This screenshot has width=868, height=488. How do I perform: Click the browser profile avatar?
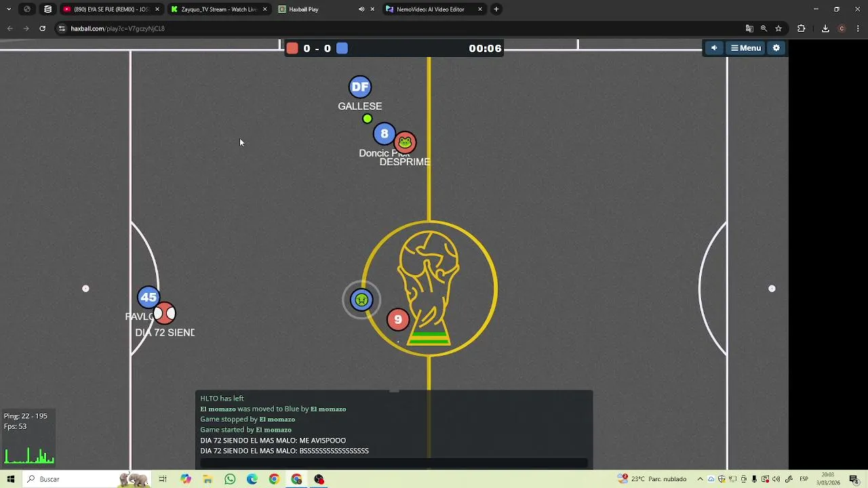842,28
